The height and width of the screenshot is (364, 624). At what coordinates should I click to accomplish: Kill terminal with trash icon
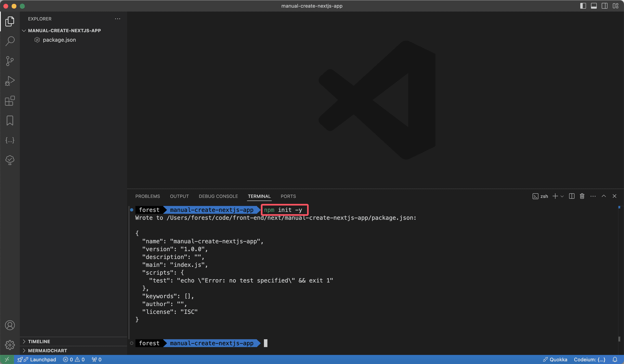point(582,196)
